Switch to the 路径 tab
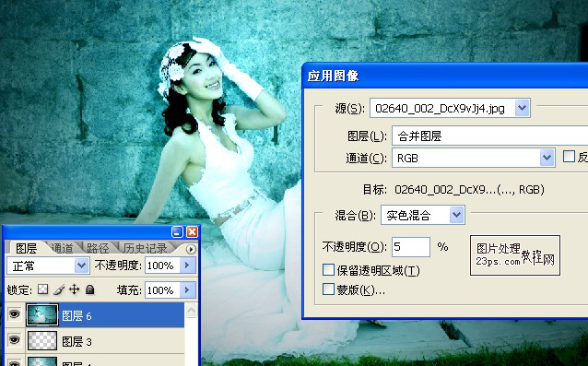 [x=98, y=248]
